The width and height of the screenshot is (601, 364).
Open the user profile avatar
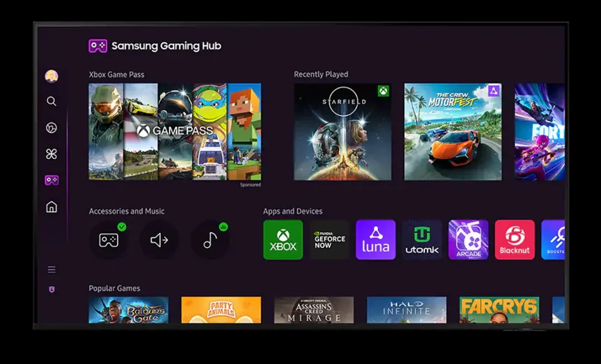click(51, 76)
